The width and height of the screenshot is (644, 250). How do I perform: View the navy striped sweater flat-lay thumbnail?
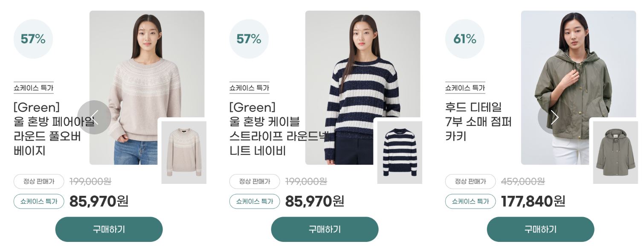coord(400,153)
